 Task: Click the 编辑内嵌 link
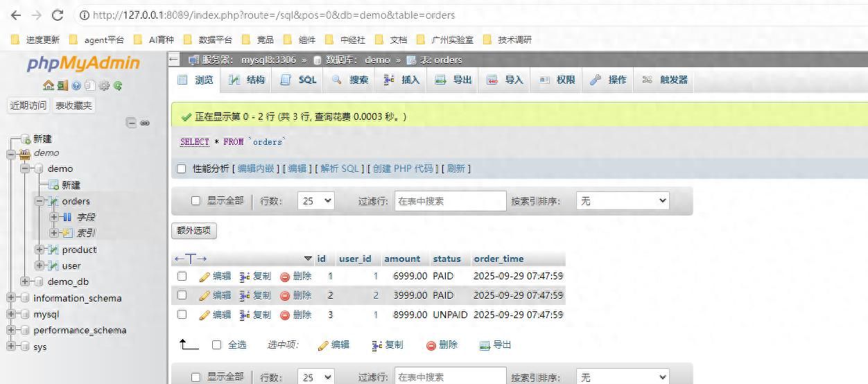[256, 168]
